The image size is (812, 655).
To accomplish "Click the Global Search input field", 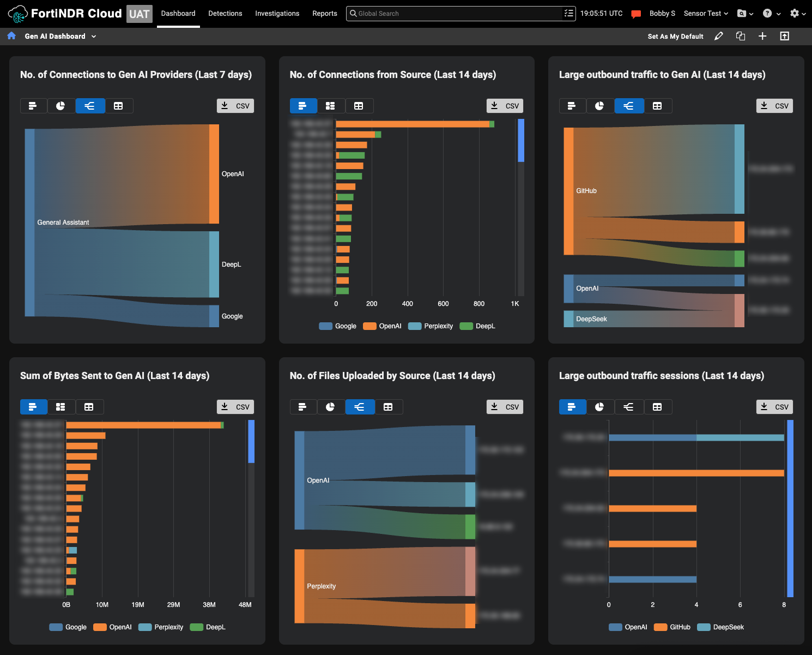I will (x=455, y=14).
